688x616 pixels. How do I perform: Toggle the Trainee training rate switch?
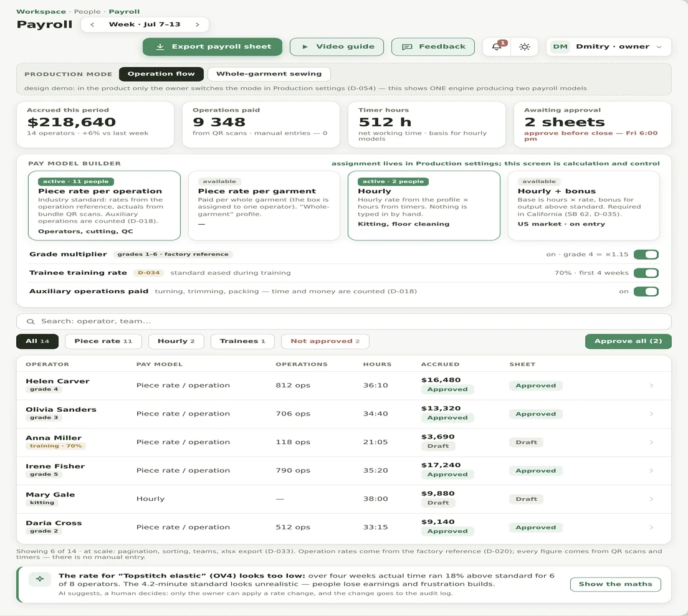(x=646, y=273)
